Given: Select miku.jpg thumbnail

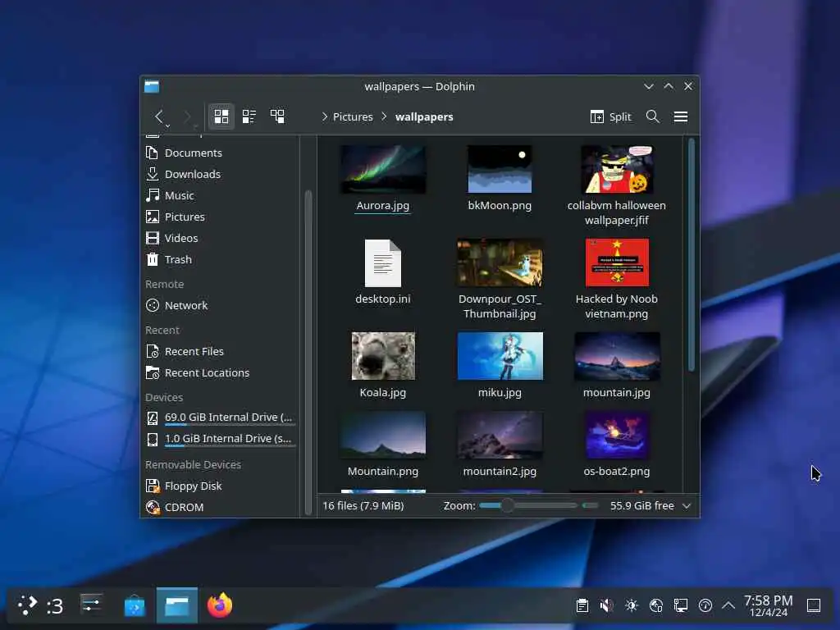Looking at the screenshot, I should point(500,356).
